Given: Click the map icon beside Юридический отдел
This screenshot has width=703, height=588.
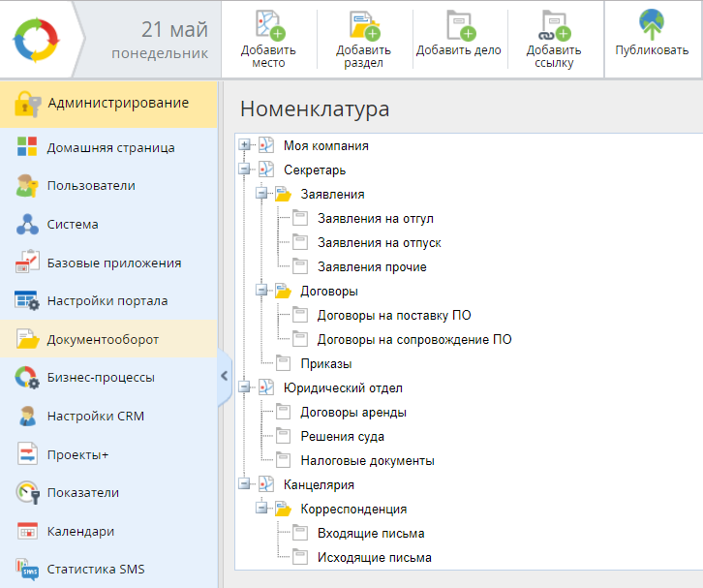Looking at the screenshot, I should (x=266, y=387).
